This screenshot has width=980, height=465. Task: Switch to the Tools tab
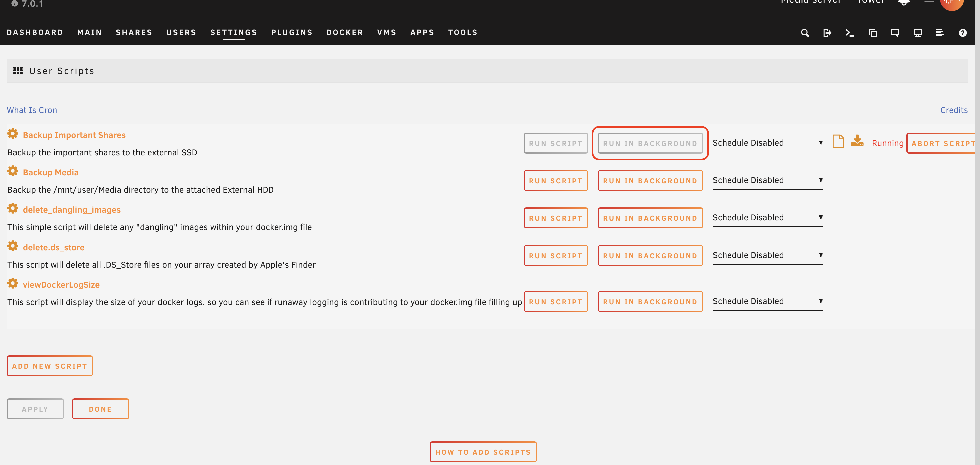463,32
